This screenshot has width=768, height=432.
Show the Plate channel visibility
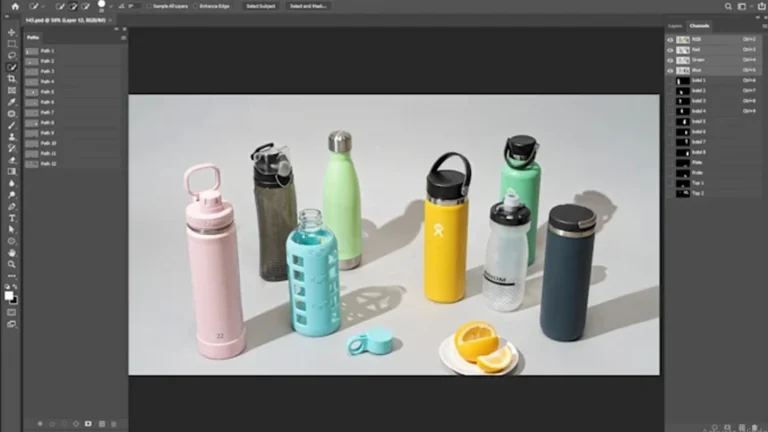670,163
